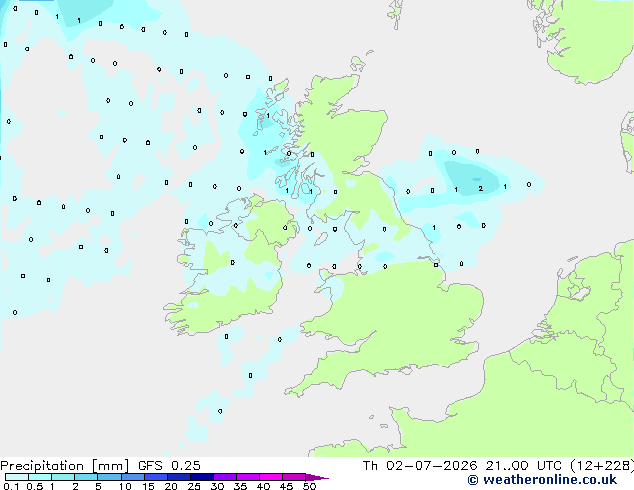634x490 pixels.
Task: Click the 'Precipitation [mm]' title label
Action: pos(65,466)
